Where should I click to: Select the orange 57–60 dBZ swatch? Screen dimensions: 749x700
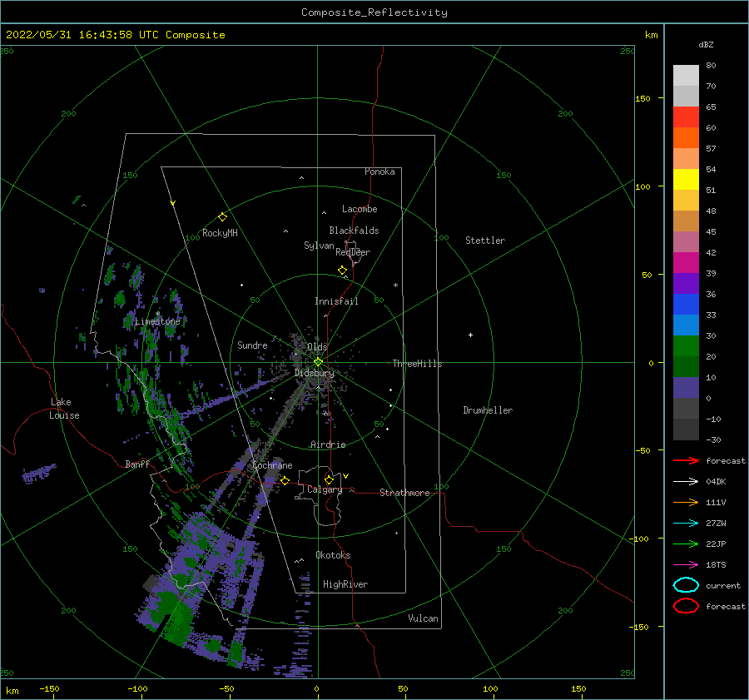[686, 137]
